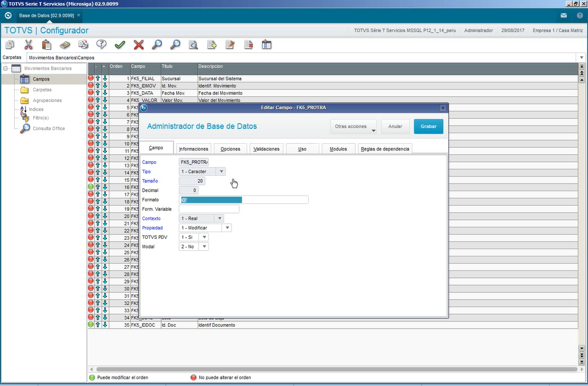Click the red status dot for FK5_IDMOV
Image resolution: width=588 pixels, height=386 pixels.
pyautogui.click(x=91, y=86)
